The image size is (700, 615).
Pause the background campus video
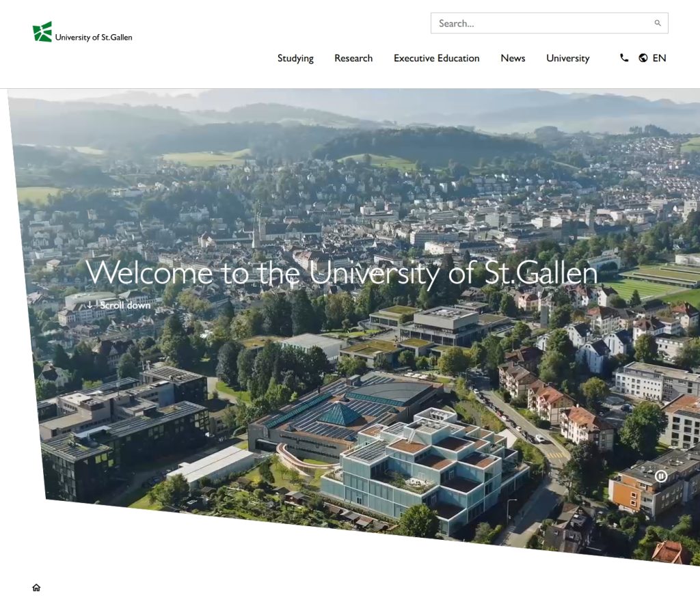(x=660, y=476)
